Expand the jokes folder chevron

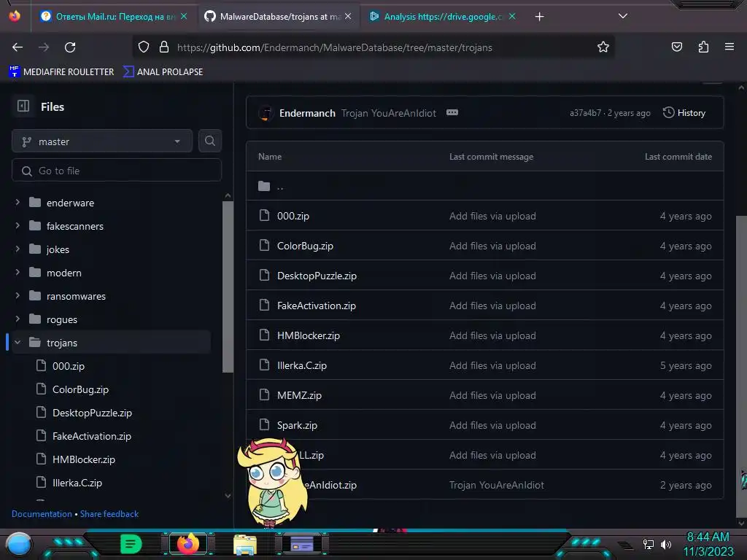tap(18, 249)
